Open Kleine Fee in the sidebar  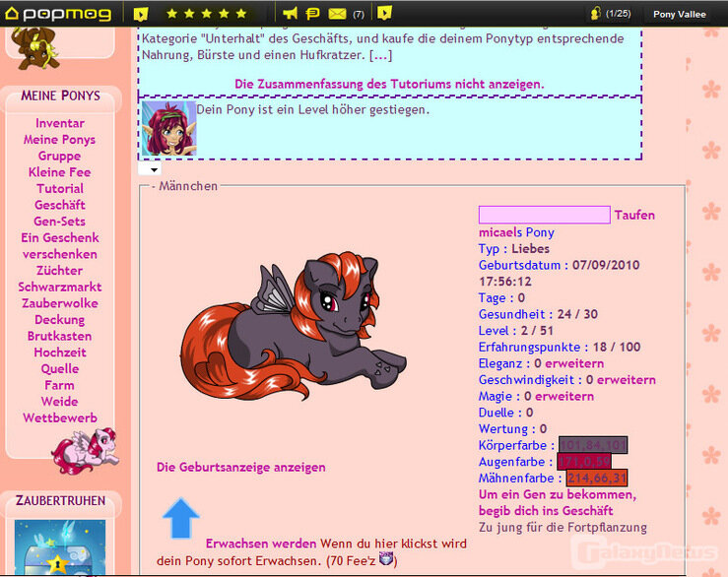59,172
